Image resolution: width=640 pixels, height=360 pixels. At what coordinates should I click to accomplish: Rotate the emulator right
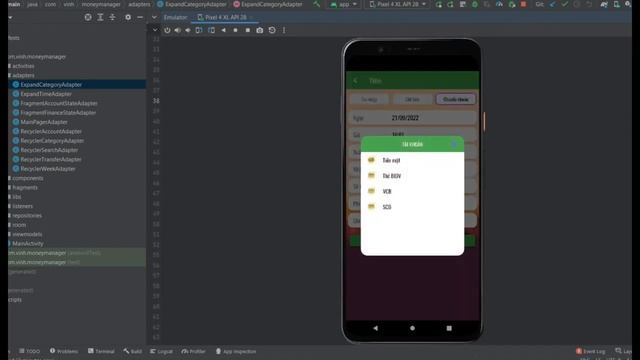pyautogui.click(x=211, y=30)
